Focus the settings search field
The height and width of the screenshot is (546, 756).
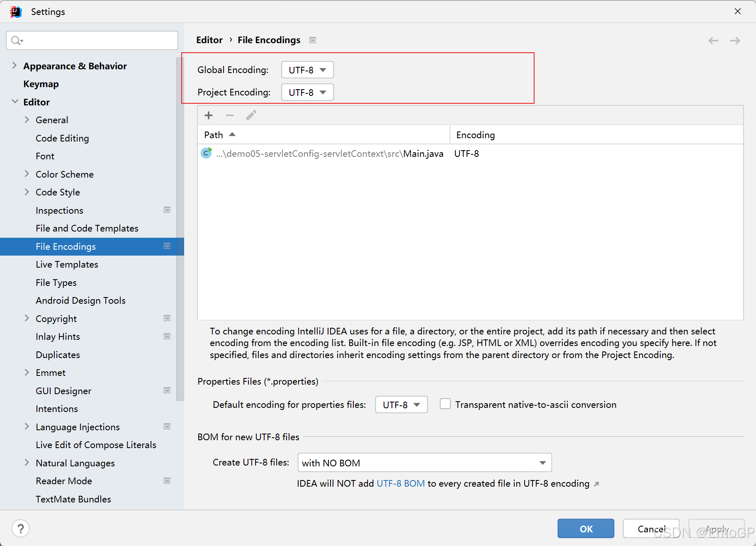92,40
